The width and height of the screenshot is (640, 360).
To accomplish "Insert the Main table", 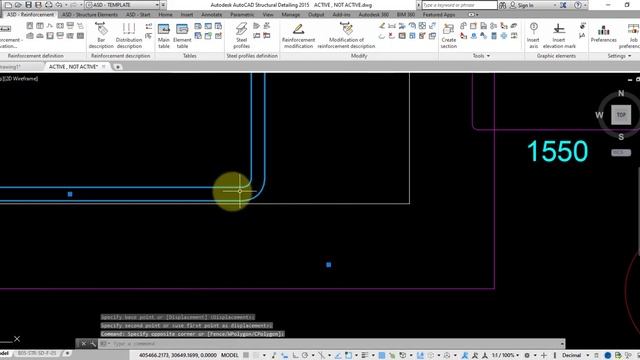I will pyautogui.click(x=164, y=36).
